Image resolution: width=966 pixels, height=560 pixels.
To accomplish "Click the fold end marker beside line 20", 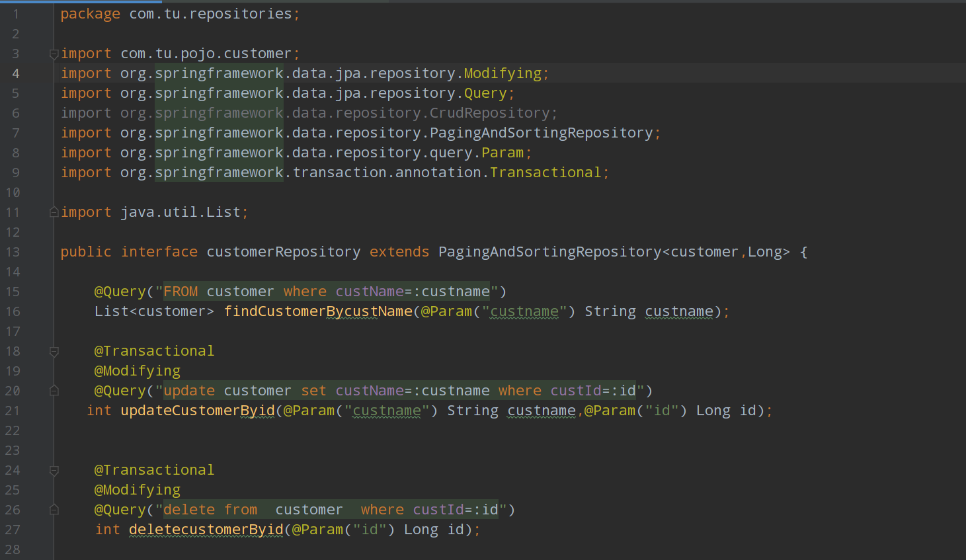I will [x=54, y=391].
